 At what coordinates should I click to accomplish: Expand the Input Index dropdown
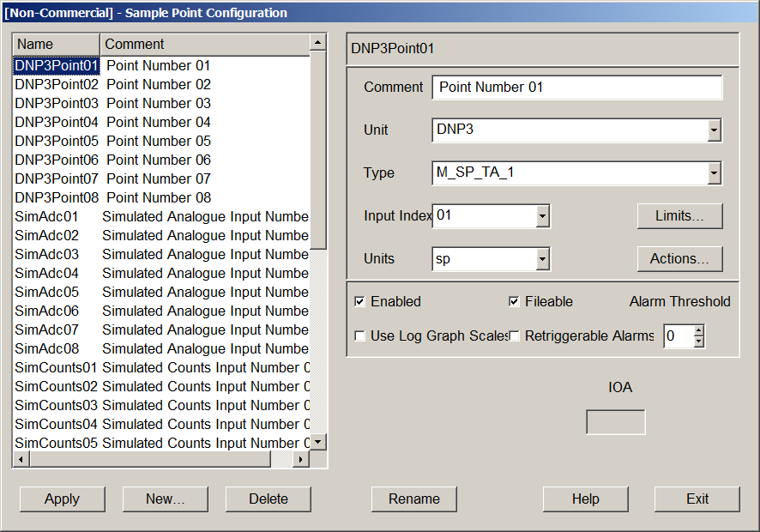pyautogui.click(x=542, y=216)
